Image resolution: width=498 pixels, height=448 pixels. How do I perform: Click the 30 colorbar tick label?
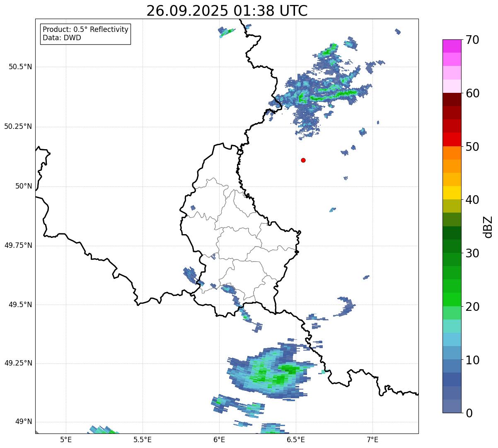pos(472,253)
